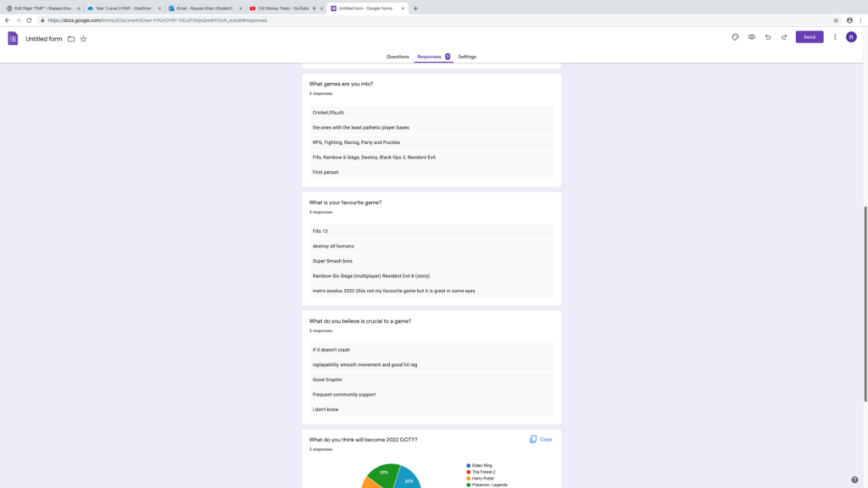Star the Untitled form
The image size is (868, 488).
pos(84,39)
